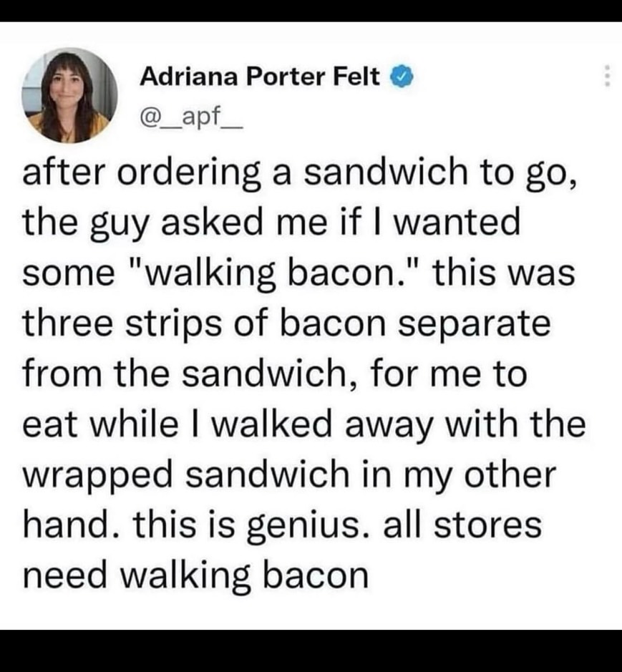Click the final line "need walking bacon"
The image size is (622, 672).
(196, 575)
